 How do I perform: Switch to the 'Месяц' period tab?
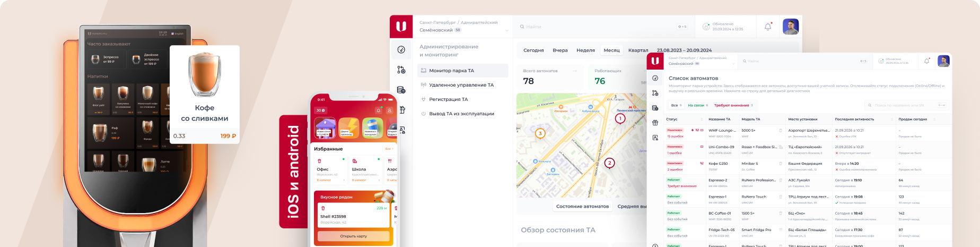(611, 50)
